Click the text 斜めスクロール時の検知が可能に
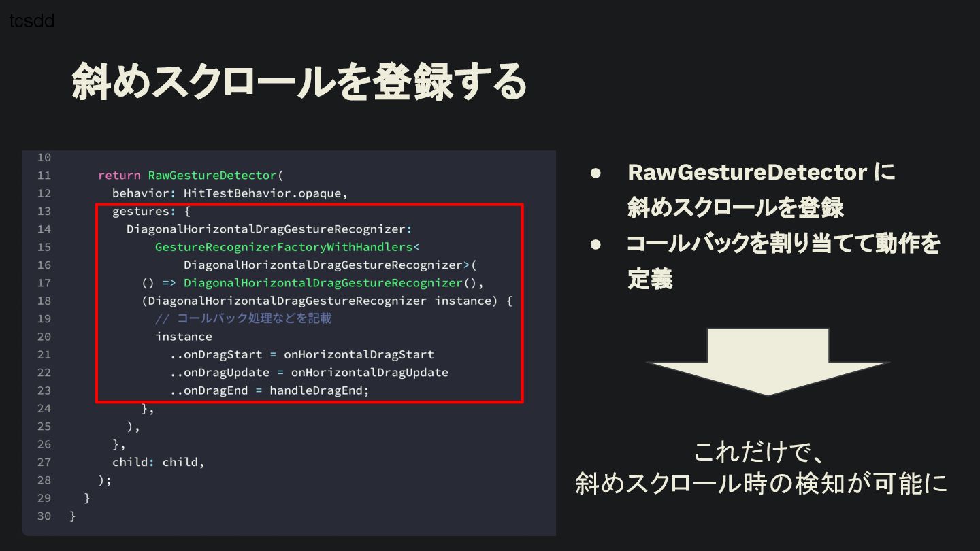The width and height of the screenshot is (980, 551). coord(762,483)
